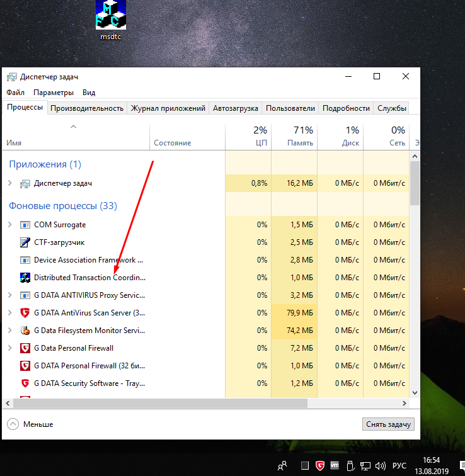Image resolution: width=465 pixels, height=476 pixels.
Task: Open the Вид menu
Action: tap(89, 93)
